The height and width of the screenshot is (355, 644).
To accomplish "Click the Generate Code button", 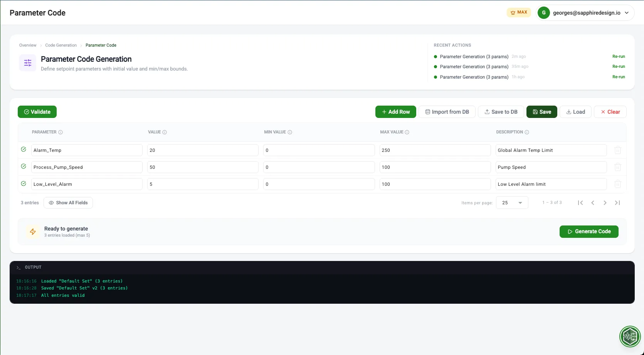I will click(x=589, y=232).
